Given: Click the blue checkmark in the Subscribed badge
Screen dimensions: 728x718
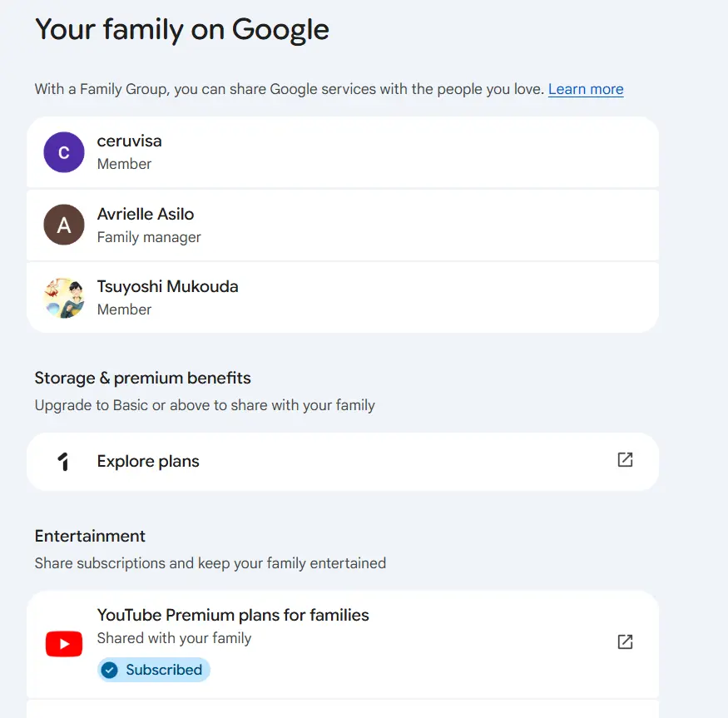Looking at the screenshot, I should pyautogui.click(x=110, y=670).
